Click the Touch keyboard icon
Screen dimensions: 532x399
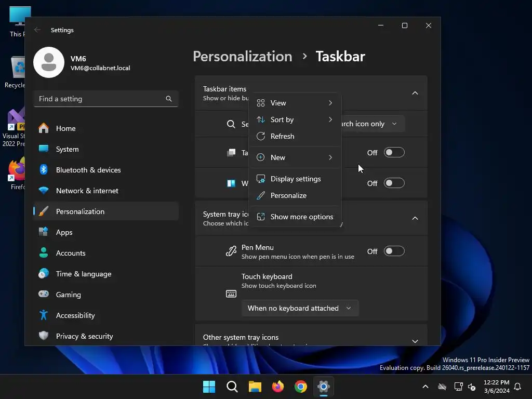231,294
